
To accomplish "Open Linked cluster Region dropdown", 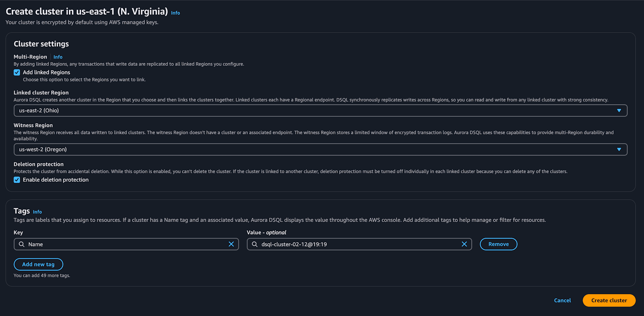I will tap(320, 110).
